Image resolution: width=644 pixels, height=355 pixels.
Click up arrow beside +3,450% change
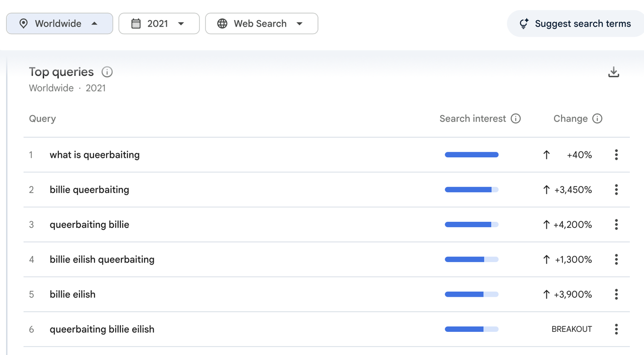tap(546, 190)
